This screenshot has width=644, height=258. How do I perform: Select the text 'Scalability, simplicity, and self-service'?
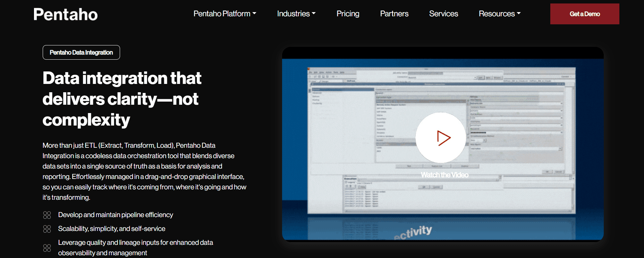click(112, 229)
